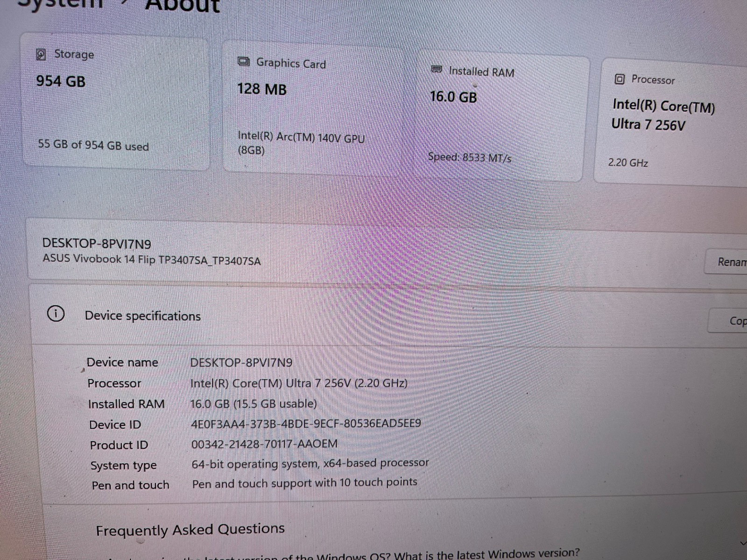Click the Pen and touch label
The image size is (747, 560).
click(130, 485)
